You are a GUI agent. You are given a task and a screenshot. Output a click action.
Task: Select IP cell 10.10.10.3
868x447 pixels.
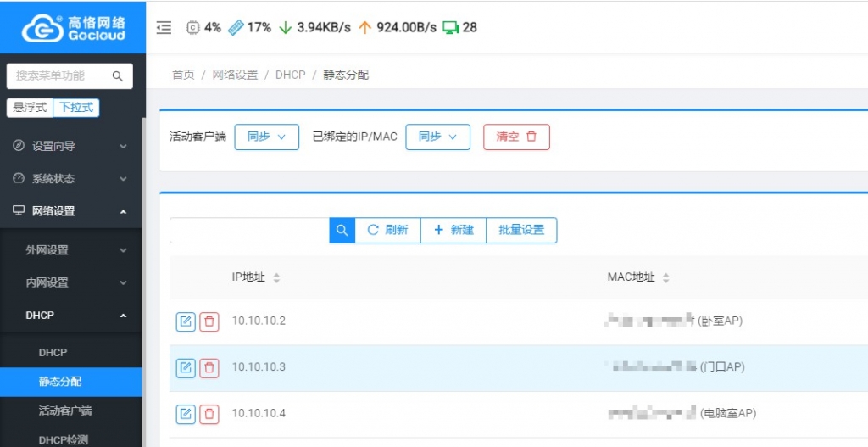pos(259,366)
